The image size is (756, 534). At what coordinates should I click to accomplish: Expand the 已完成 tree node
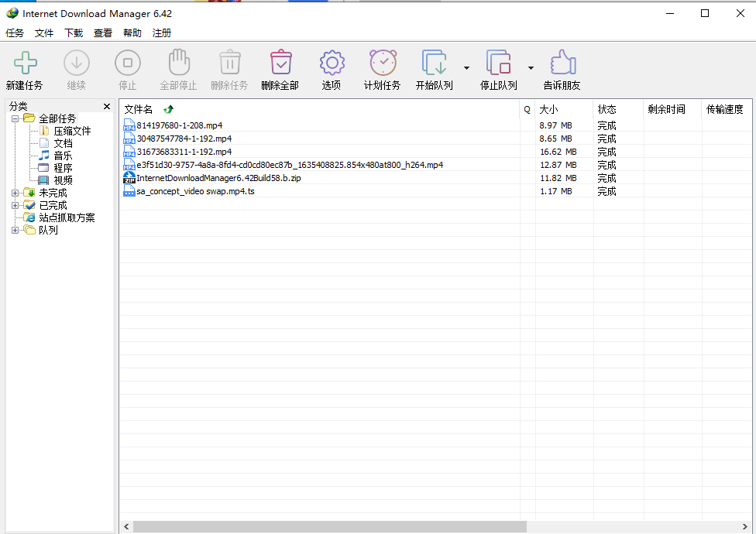(15, 206)
